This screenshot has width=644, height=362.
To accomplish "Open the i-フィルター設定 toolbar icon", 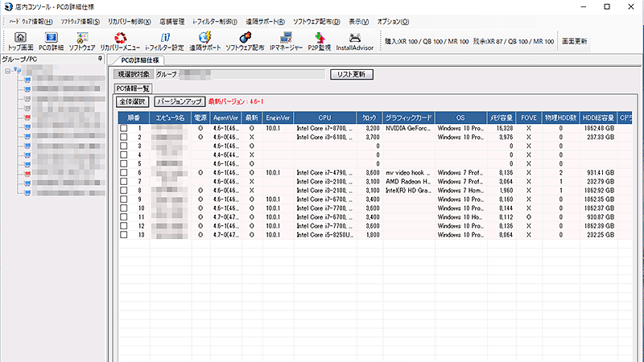I will click(165, 42).
